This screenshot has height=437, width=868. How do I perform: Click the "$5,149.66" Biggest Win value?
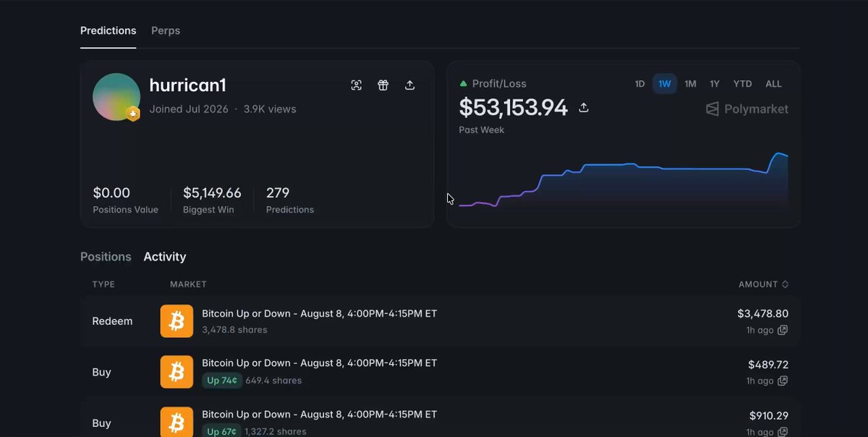click(x=212, y=193)
